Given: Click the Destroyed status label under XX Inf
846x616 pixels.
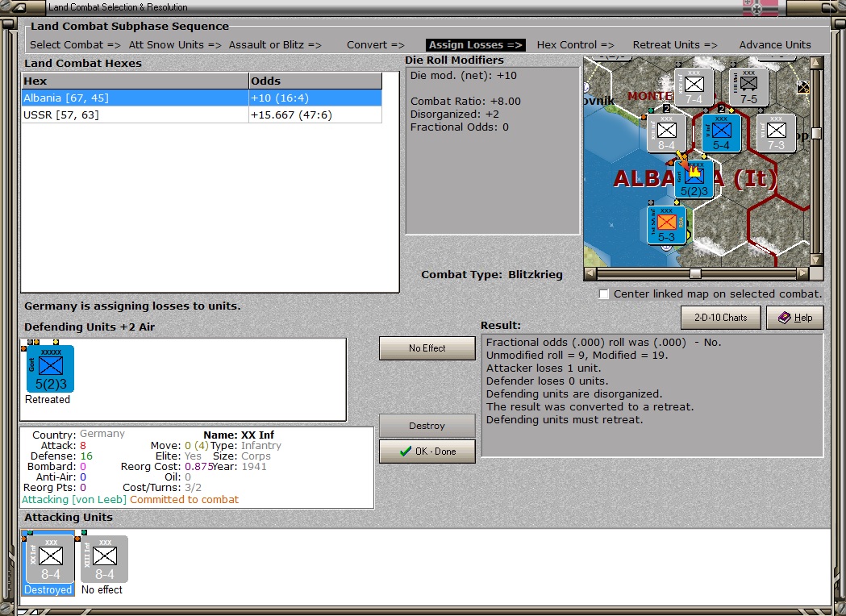Looking at the screenshot, I should click(x=48, y=590).
